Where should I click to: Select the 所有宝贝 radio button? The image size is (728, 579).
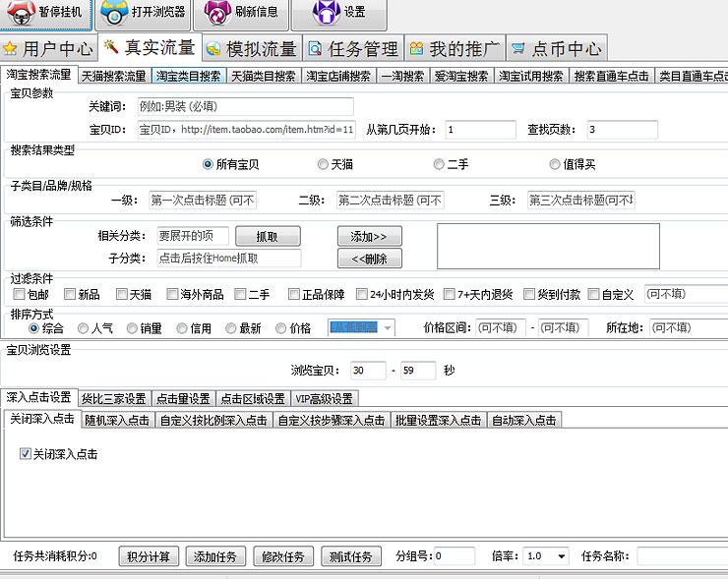(208, 164)
